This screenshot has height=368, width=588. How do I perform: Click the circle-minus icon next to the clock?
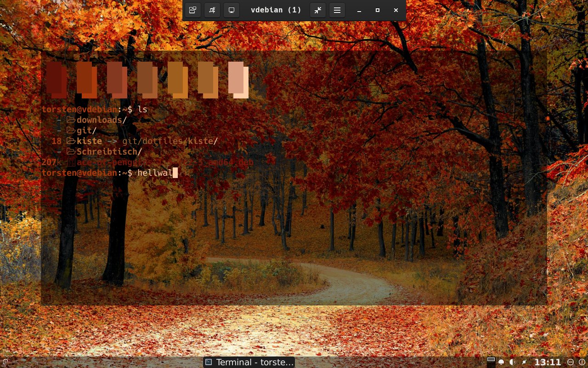(571, 362)
